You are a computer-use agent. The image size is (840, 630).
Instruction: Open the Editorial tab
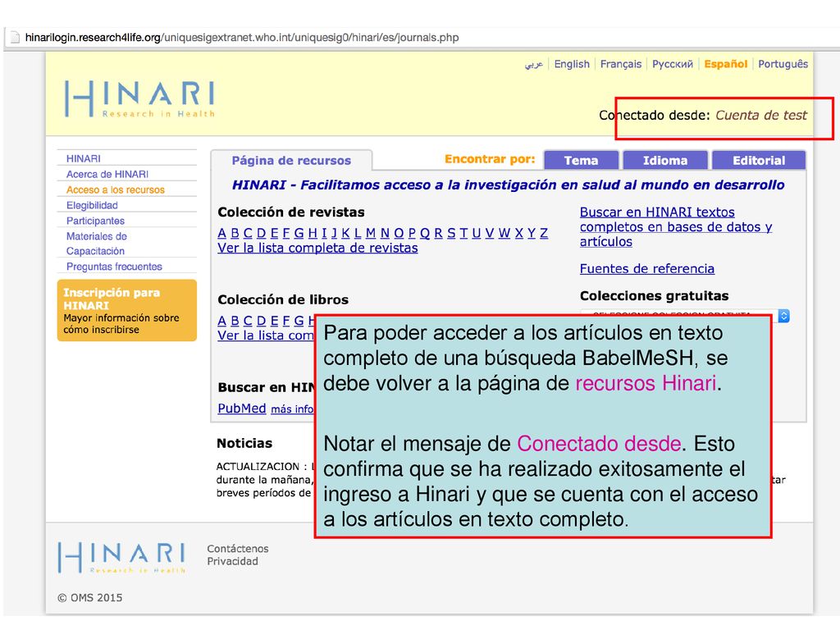(759, 160)
